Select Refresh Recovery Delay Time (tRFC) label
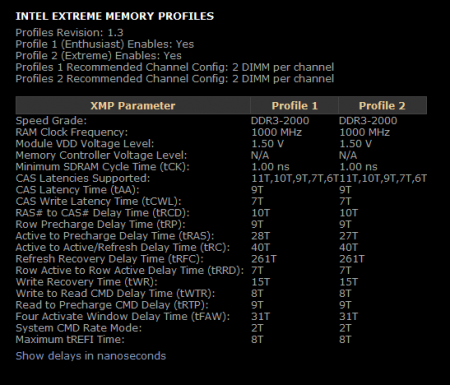 109,259
